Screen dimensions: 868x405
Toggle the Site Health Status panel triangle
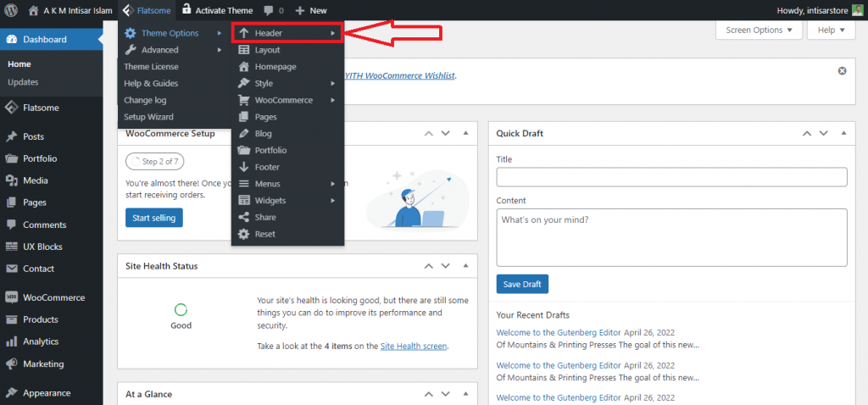[x=465, y=265]
